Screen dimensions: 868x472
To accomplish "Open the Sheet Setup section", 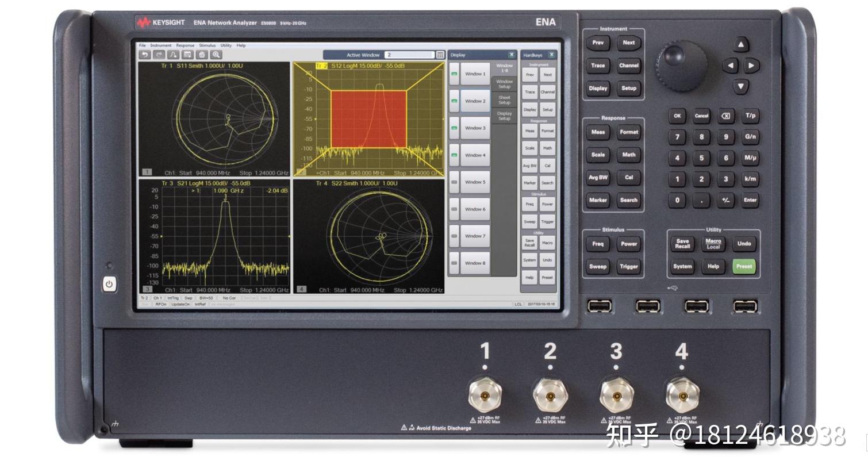I will tap(504, 101).
